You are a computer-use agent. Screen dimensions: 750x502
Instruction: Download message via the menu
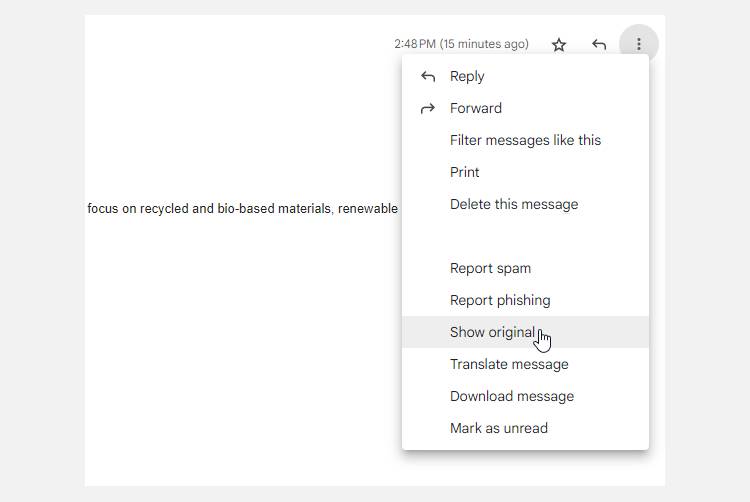(512, 396)
